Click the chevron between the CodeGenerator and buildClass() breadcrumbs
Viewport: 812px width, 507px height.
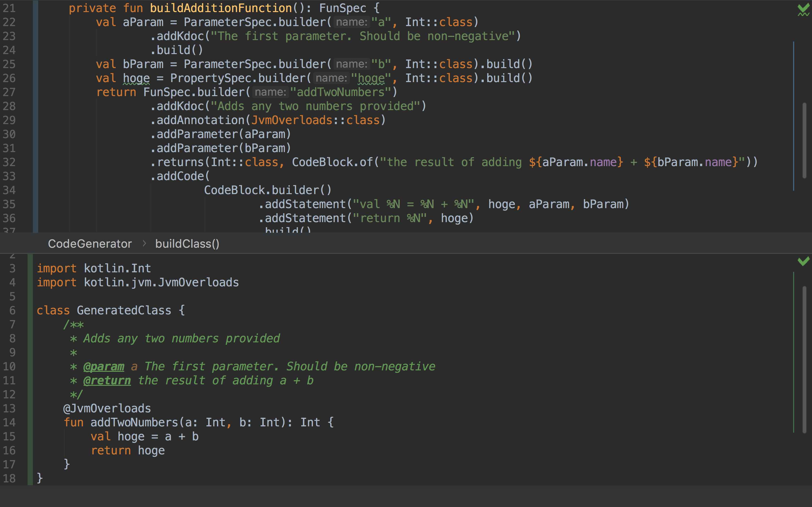tap(144, 243)
